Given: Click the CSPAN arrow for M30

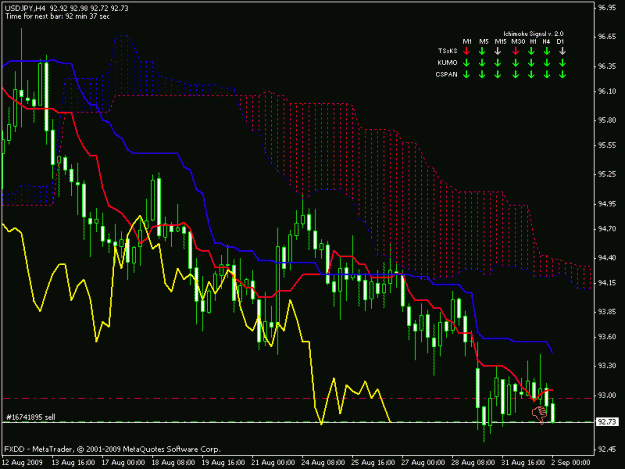Looking at the screenshot, I should (515, 74).
